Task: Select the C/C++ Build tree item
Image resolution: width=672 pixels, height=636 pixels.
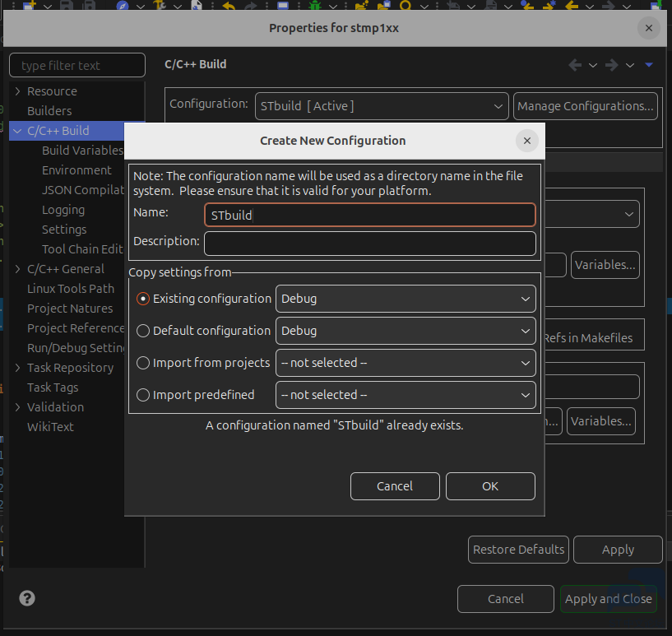Action: pyautogui.click(x=58, y=131)
